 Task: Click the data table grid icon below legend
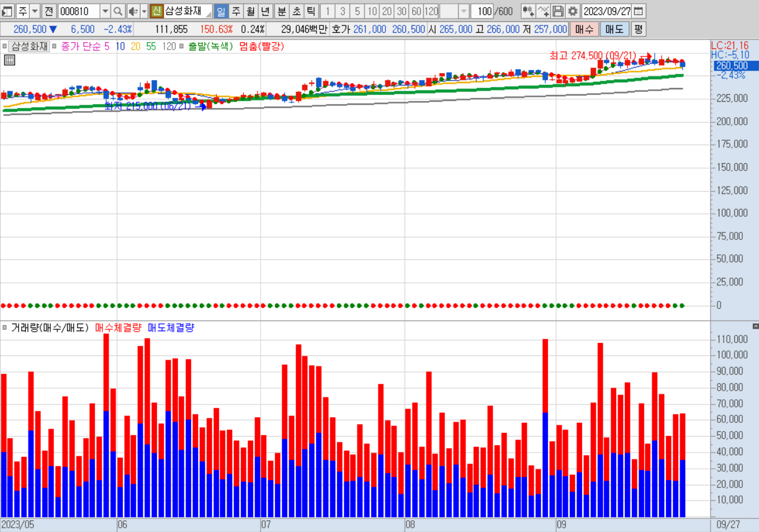(9, 60)
